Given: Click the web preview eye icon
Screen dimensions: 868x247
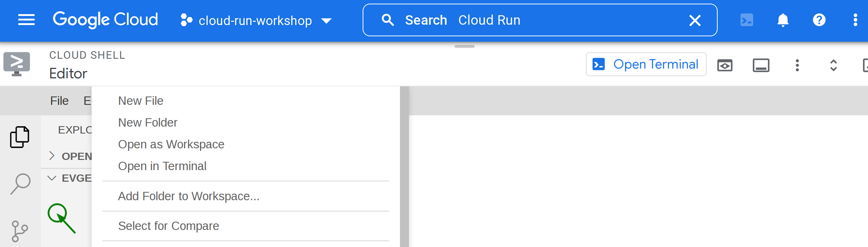Looking at the screenshot, I should tap(725, 65).
